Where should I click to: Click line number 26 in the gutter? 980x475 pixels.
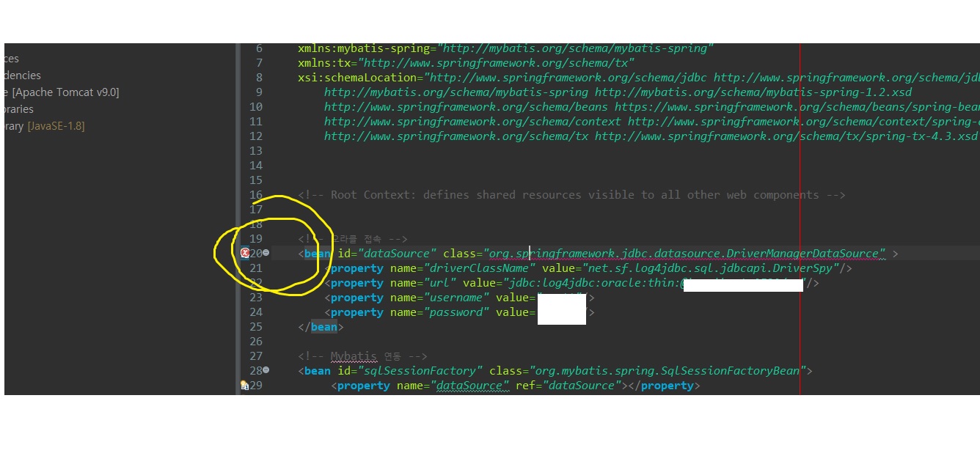point(255,342)
